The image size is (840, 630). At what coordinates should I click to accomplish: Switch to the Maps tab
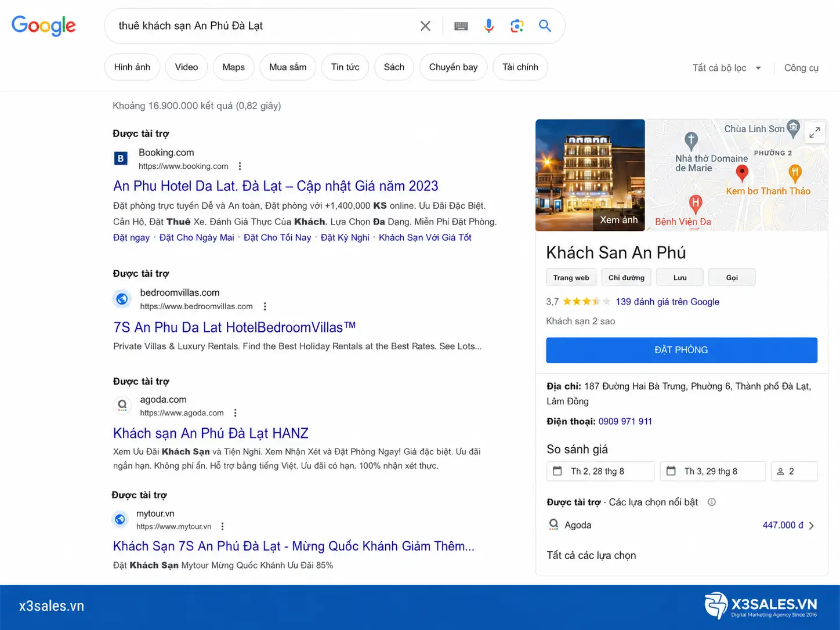pyautogui.click(x=234, y=67)
